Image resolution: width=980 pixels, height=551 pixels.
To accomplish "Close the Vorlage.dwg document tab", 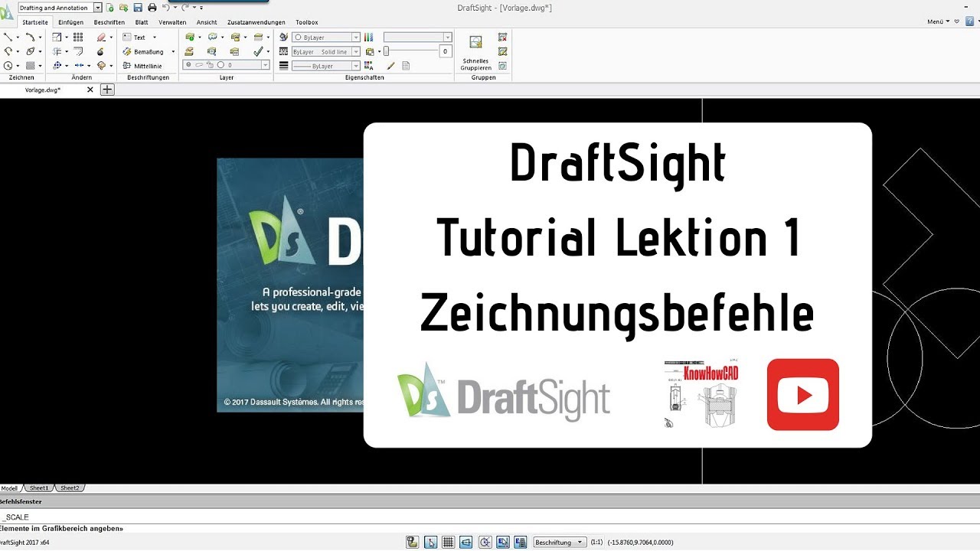I will tap(90, 90).
